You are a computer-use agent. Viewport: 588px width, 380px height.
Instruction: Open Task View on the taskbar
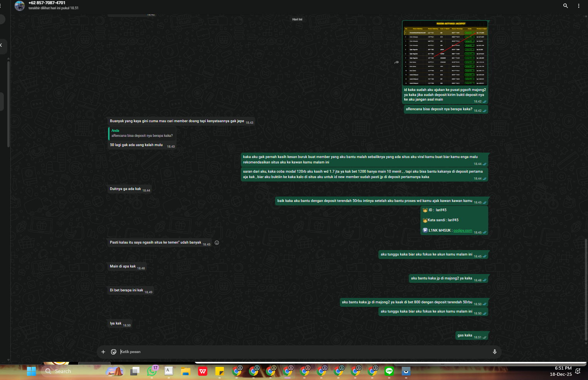(x=135, y=371)
